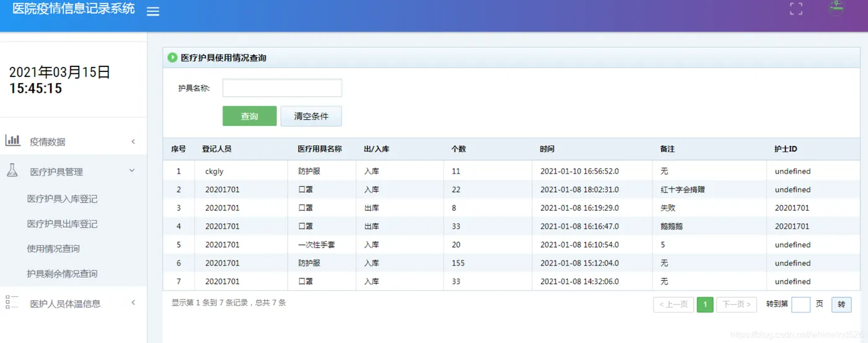
Task: Click the 2021年03月15日 date display
Action: pos(60,72)
